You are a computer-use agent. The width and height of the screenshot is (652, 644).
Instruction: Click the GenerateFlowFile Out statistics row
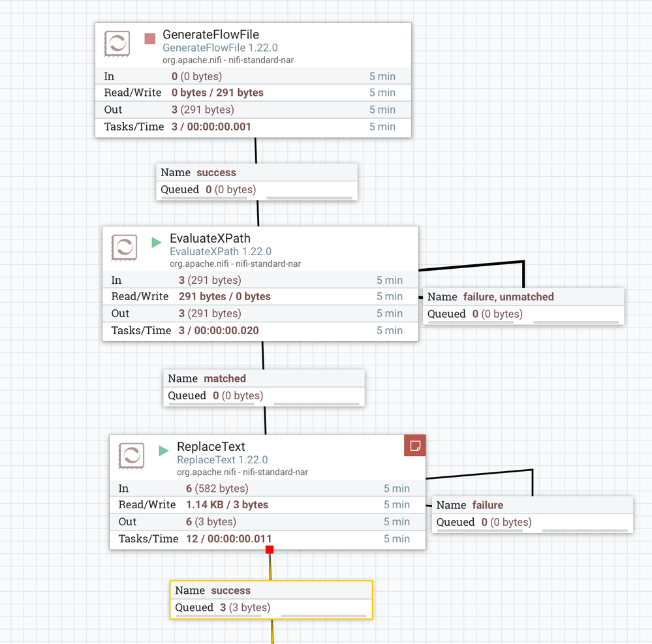point(253,110)
